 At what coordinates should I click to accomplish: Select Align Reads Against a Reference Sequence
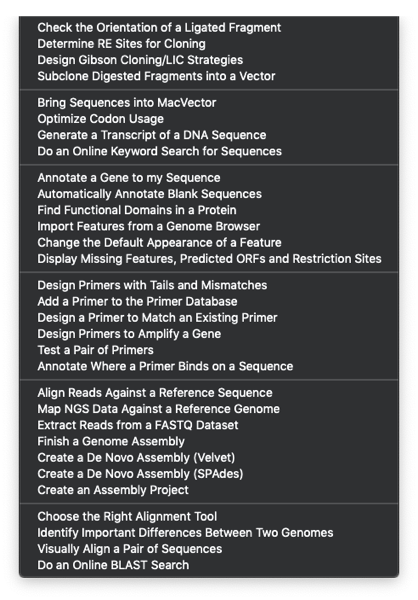(209, 393)
